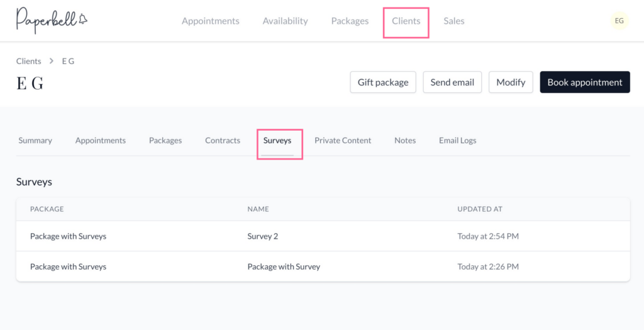The image size is (644, 330).
Task: Switch to the Summary tab
Action: click(x=35, y=140)
